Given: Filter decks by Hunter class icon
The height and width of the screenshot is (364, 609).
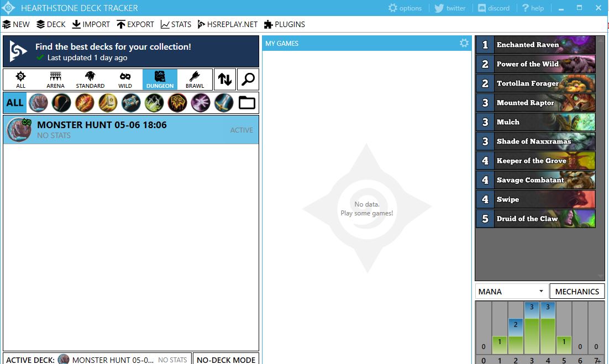Looking at the screenshot, I should (x=61, y=103).
